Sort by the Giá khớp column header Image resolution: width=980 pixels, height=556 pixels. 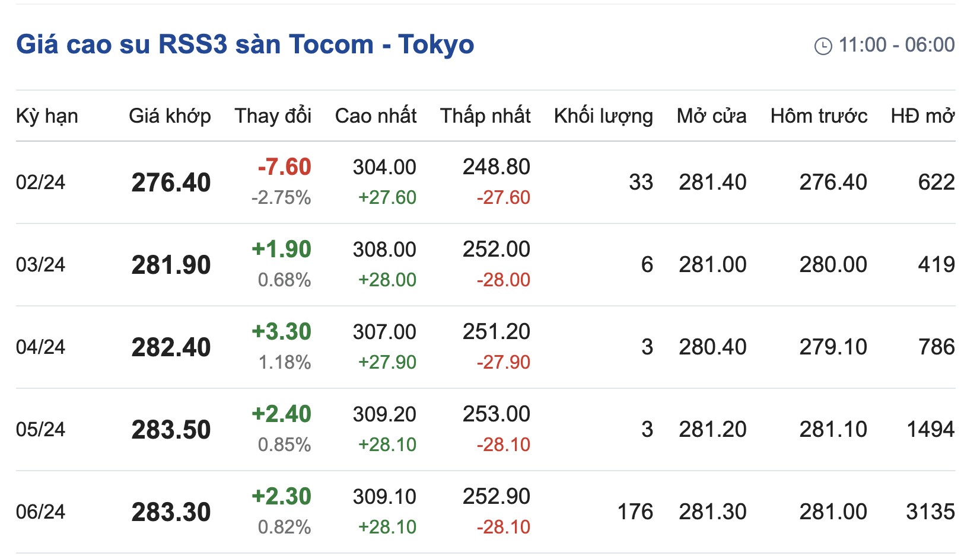[x=170, y=116]
